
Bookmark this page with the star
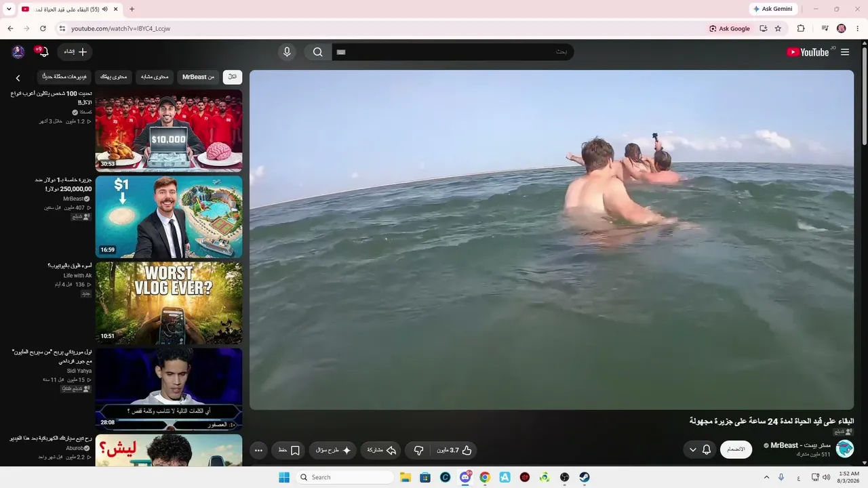tap(778, 28)
